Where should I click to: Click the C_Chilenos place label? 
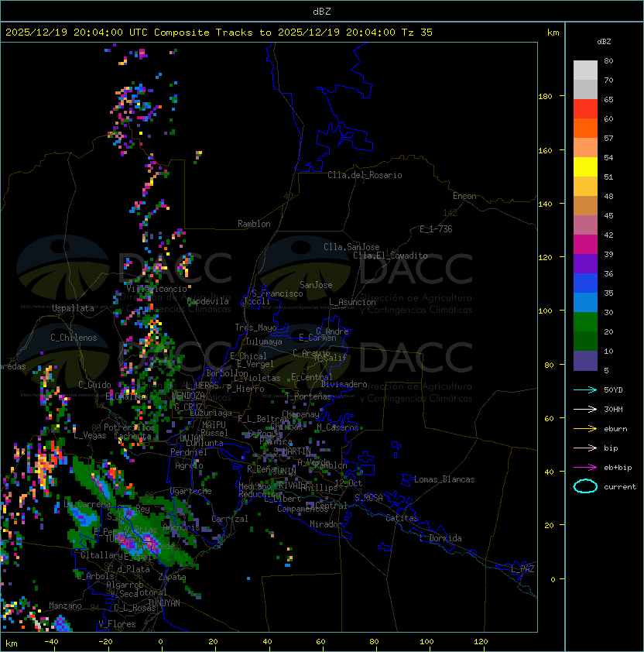[x=74, y=338]
